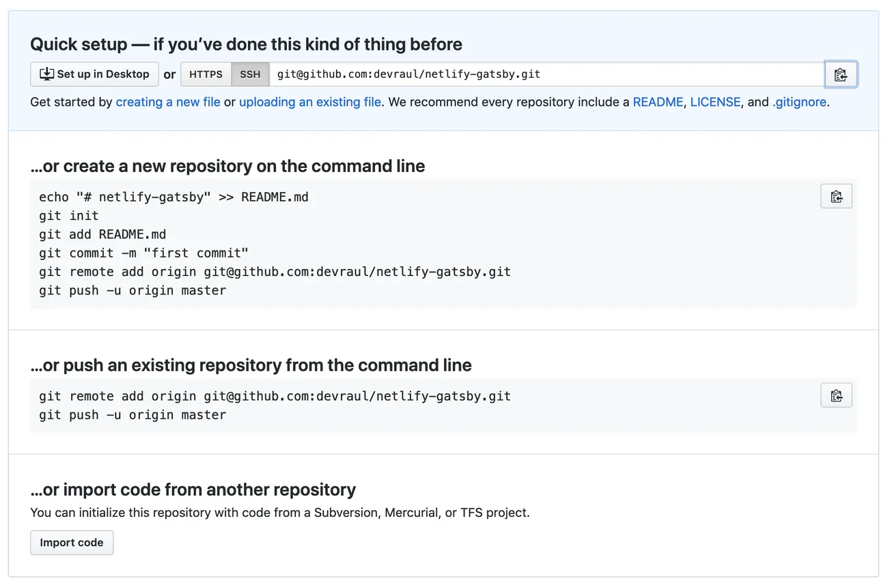The height and width of the screenshot is (588, 888).
Task: Click the create a new repository heading
Action: (x=227, y=166)
